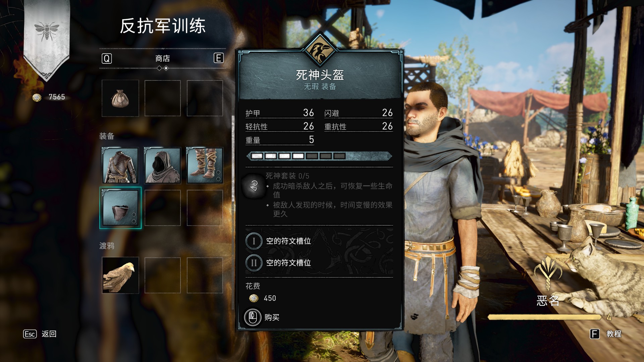Select the raven skin item
This screenshot has height=362, width=644.
(x=120, y=275)
